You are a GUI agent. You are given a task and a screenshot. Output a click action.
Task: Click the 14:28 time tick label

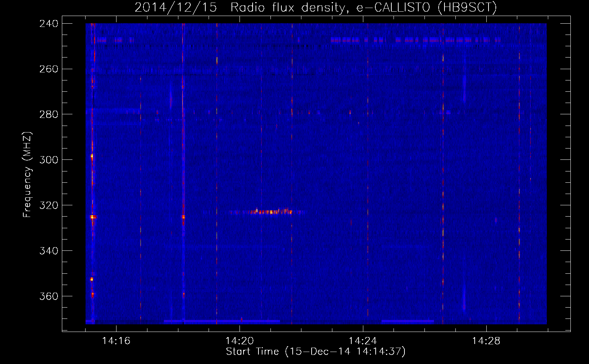click(x=486, y=341)
